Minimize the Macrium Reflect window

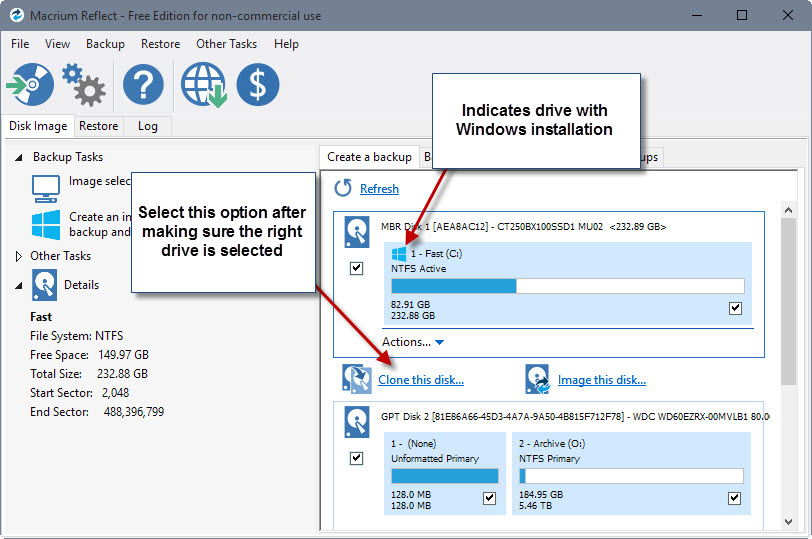tap(697, 15)
